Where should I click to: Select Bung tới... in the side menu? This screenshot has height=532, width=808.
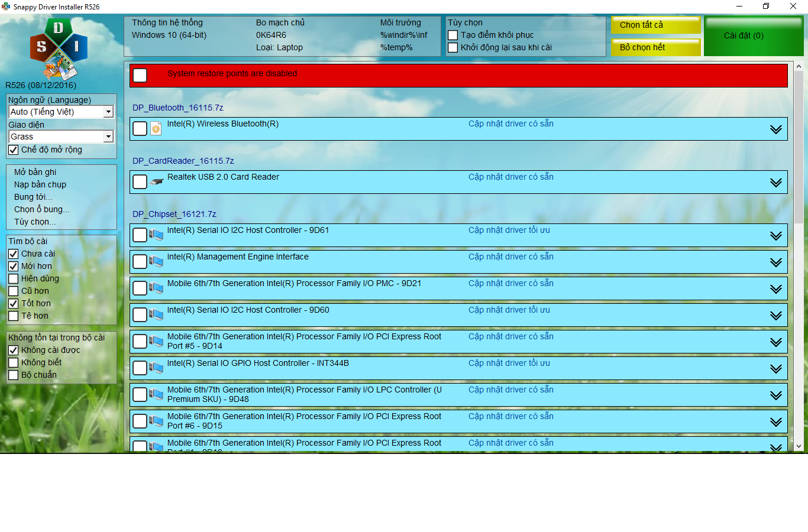point(33,197)
